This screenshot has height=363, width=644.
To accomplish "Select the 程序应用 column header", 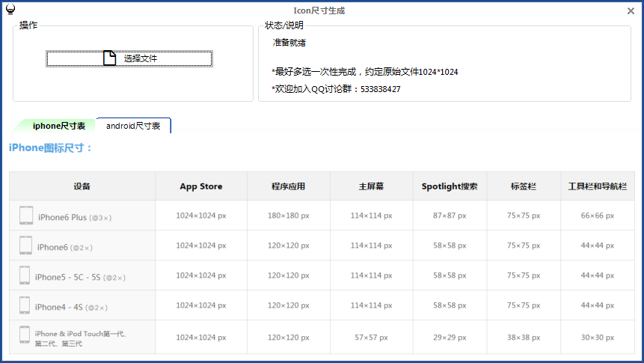I will 288,186.
